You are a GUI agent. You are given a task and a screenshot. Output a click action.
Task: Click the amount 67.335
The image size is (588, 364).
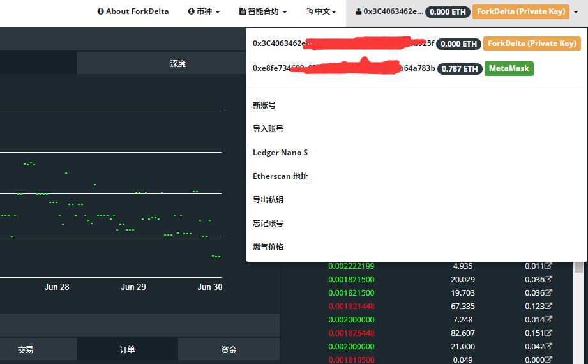pos(463,307)
